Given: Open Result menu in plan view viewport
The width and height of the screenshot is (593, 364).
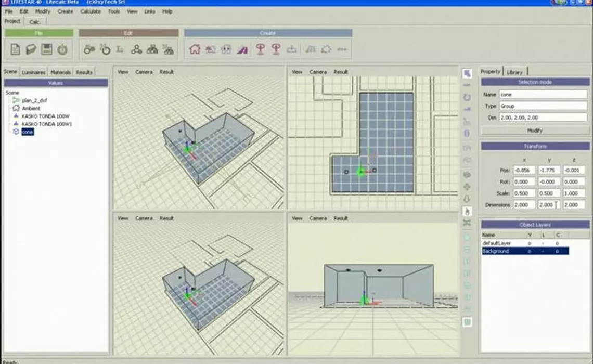Looking at the screenshot, I should click(x=341, y=72).
